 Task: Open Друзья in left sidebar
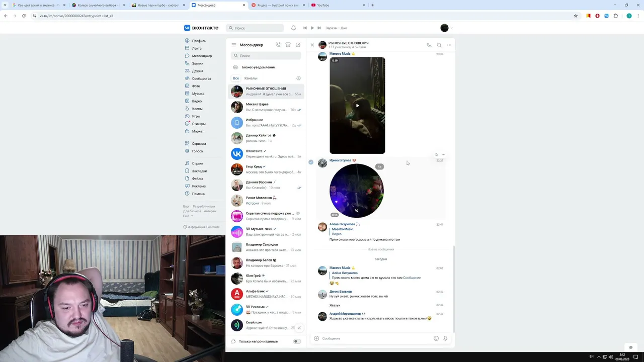tap(198, 71)
